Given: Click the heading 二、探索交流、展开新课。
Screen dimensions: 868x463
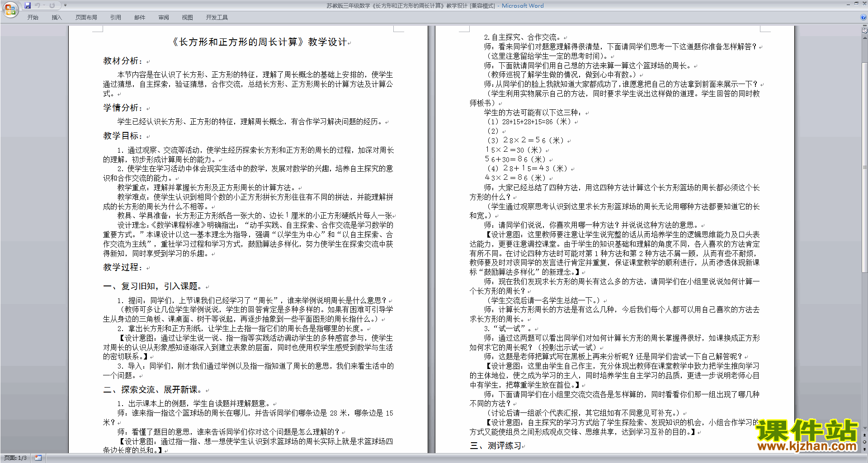Looking at the screenshot, I should (x=153, y=390).
